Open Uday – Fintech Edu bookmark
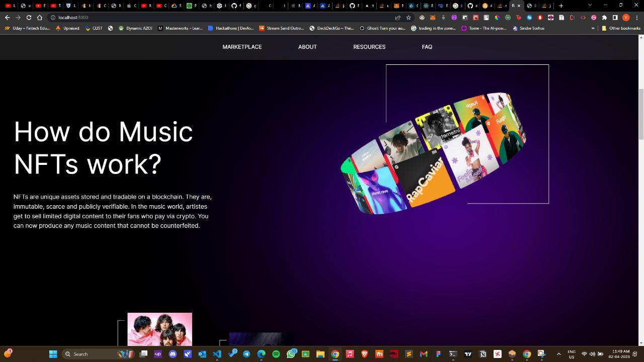This screenshot has height=362, width=644. (x=27, y=28)
